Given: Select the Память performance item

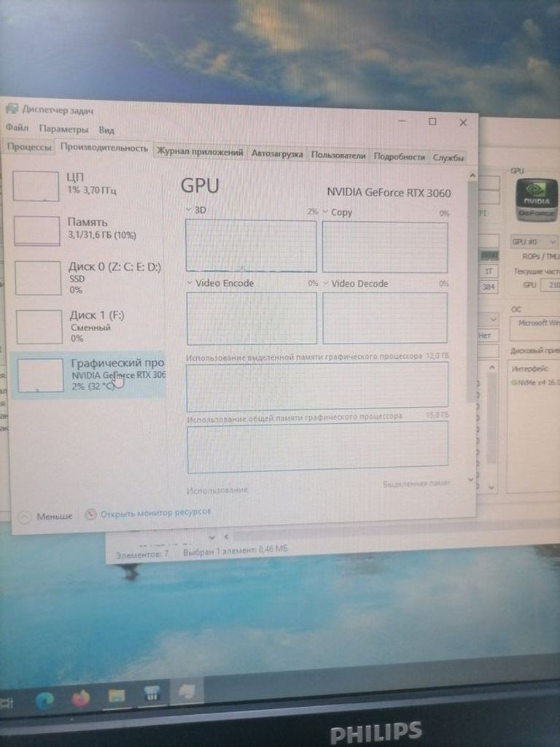Looking at the screenshot, I should pyautogui.click(x=88, y=230).
